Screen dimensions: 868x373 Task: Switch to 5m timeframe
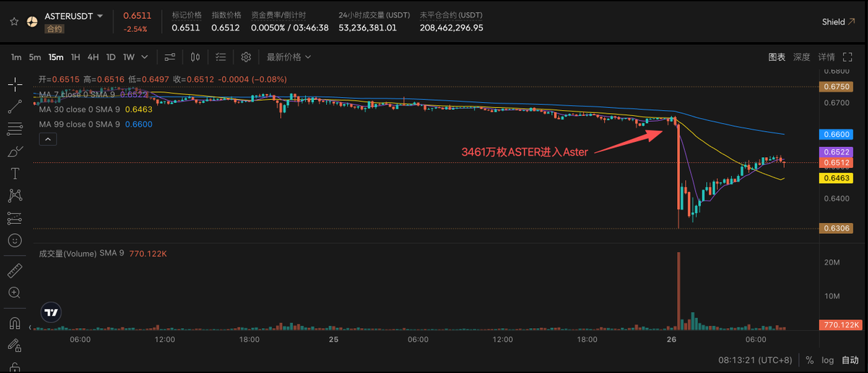[35, 56]
